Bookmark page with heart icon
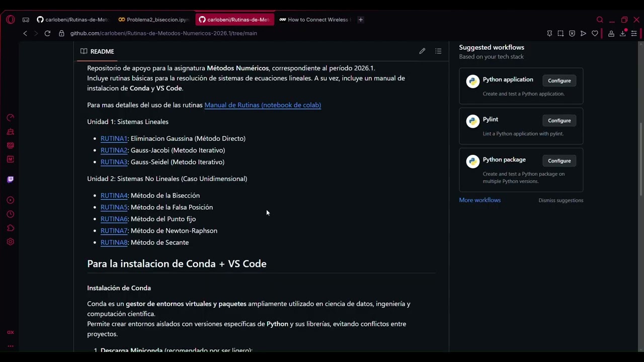 [x=595, y=33]
